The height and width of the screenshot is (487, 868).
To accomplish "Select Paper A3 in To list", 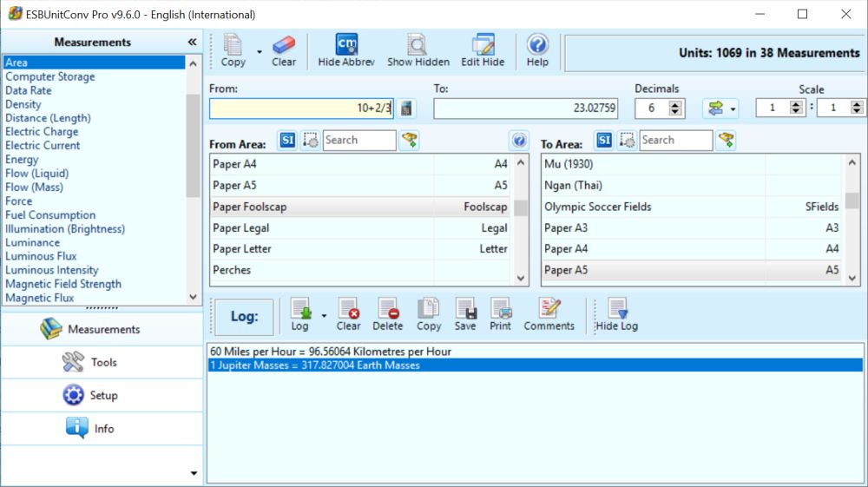I will pyautogui.click(x=692, y=228).
